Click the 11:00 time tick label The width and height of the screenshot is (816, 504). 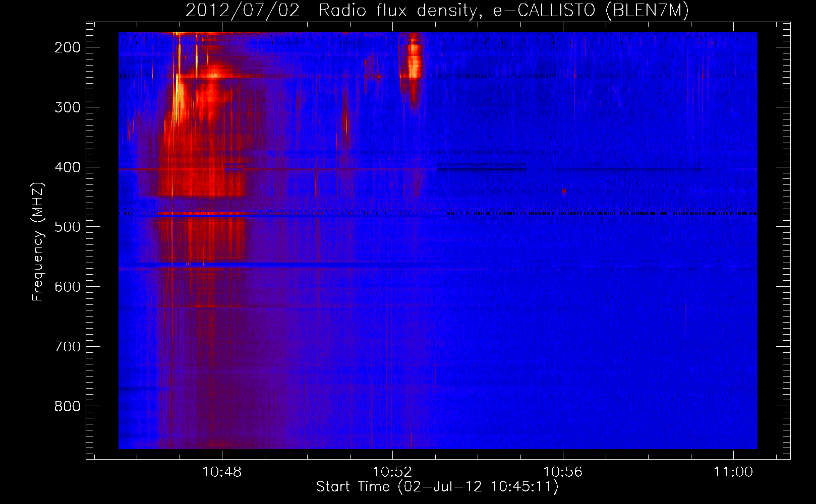733,472
